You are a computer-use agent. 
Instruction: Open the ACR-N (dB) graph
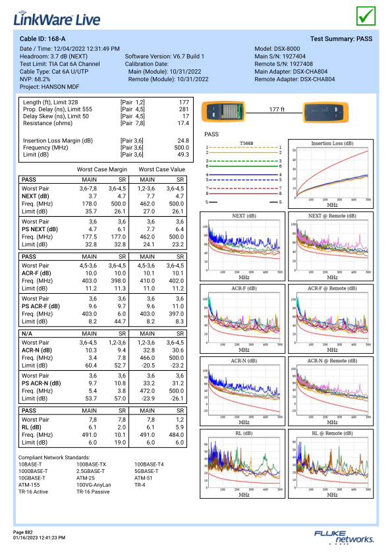click(x=242, y=391)
